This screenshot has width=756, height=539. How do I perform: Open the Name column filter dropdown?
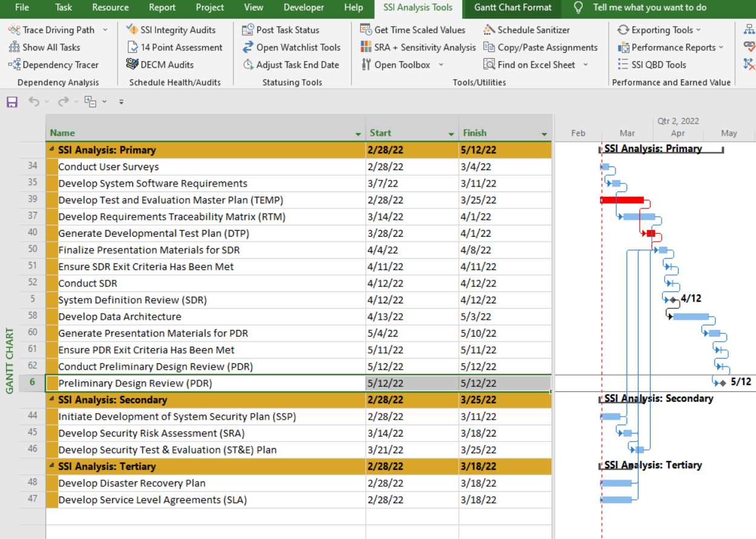358,134
